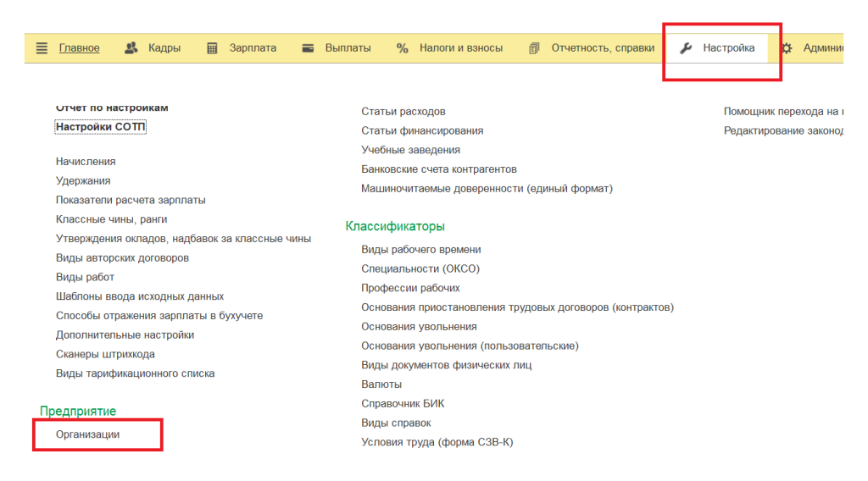Open Показатели расчета зарплаты
Viewport: 868px width, 481px height.
pos(131,200)
